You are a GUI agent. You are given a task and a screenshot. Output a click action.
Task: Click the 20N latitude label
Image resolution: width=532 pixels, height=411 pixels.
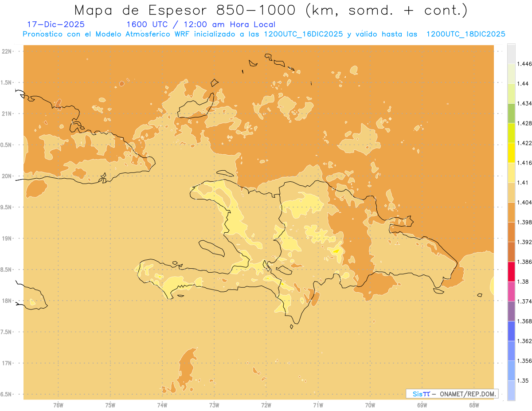coord(7,176)
